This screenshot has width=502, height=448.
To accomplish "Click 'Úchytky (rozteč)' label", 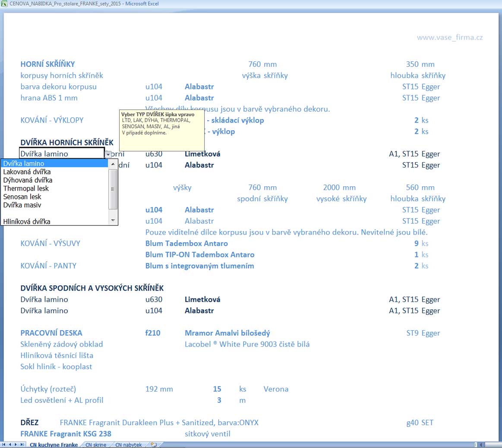I will (48, 389).
